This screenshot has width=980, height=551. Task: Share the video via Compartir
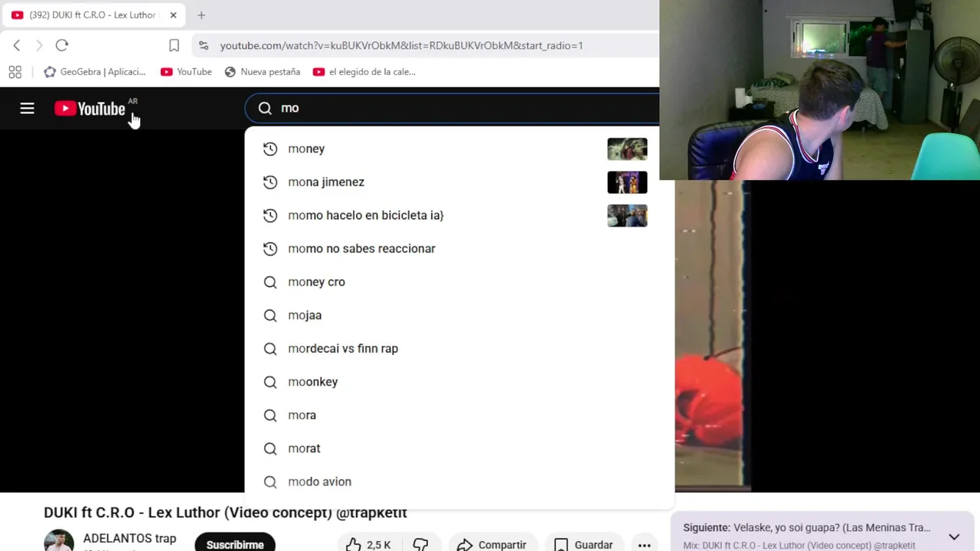492,544
